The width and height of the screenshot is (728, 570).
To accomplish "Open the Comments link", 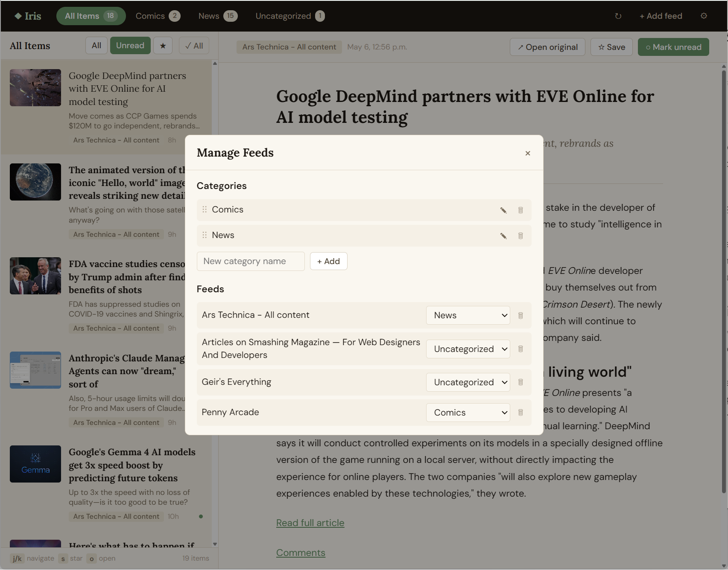I will point(301,553).
